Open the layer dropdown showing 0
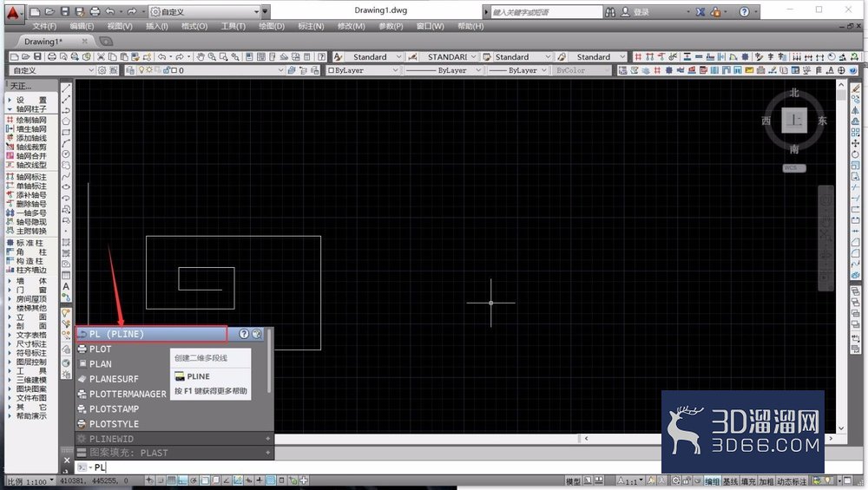Screen dimensions: 868x490 205,70
